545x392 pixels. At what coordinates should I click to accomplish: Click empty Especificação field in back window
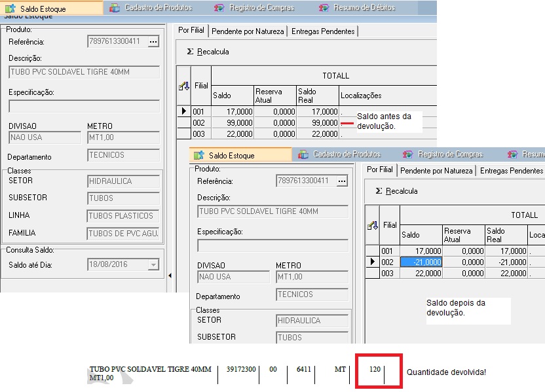click(x=84, y=106)
